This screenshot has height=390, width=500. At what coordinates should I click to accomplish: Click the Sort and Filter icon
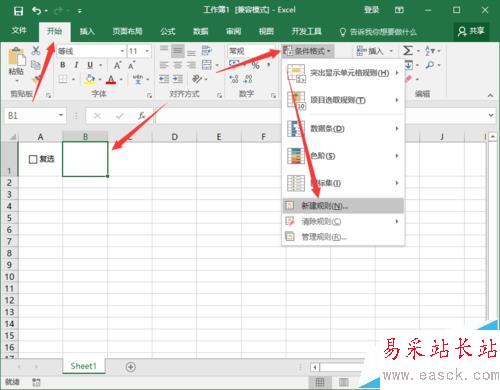pos(430,51)
